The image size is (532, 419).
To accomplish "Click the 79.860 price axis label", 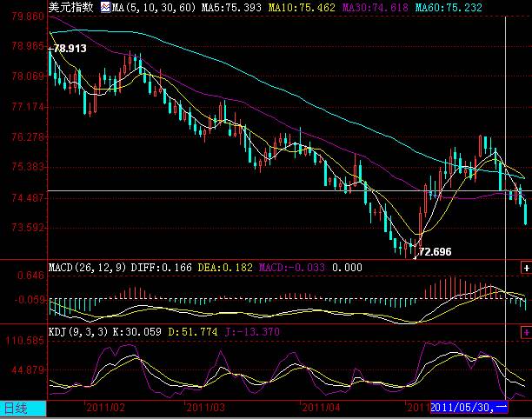I will [x=28, y=17].
